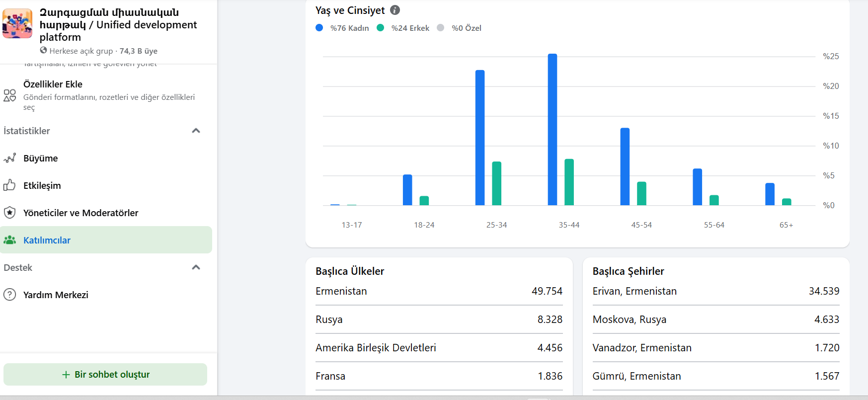The image size is (868, 400).
Task: Click the 34.539 city count value
Action: pyautogui.click(x=824, y=291)
